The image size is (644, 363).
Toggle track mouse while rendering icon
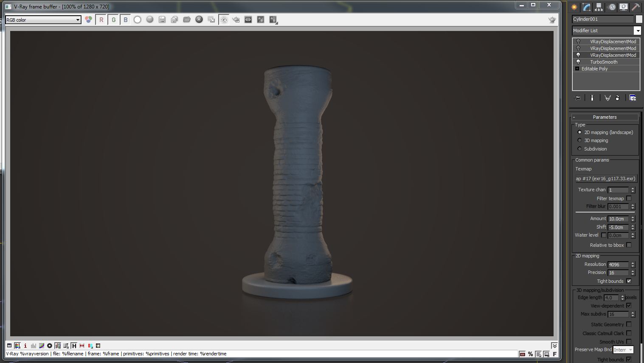point(224,20)
